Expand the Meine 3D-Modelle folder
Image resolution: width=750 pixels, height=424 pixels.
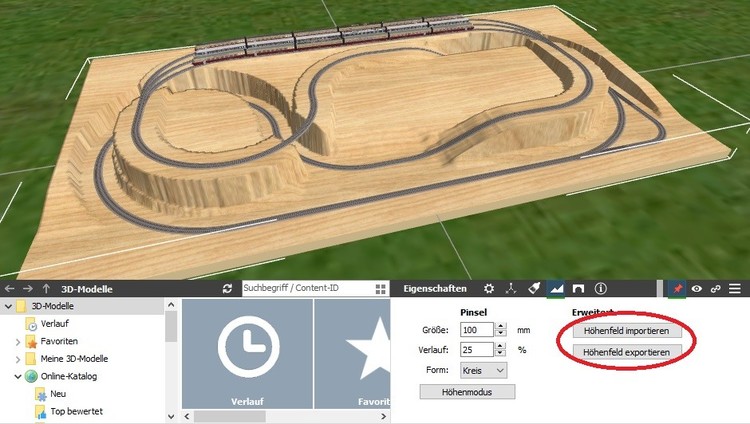point(18,359)
